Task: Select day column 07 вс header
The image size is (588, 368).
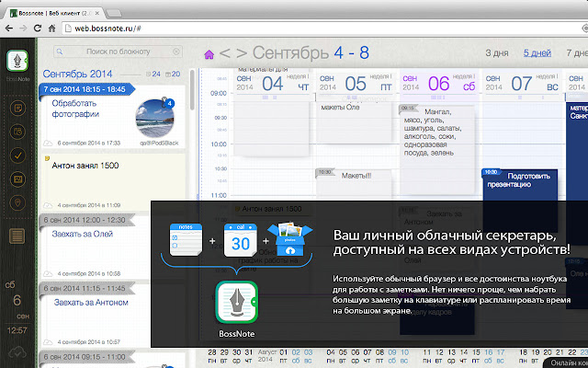Action: (522, 84)
